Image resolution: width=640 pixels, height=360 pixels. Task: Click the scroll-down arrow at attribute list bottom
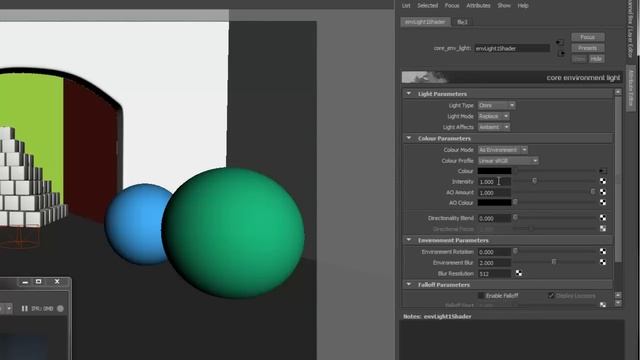[x=618, y=303]
